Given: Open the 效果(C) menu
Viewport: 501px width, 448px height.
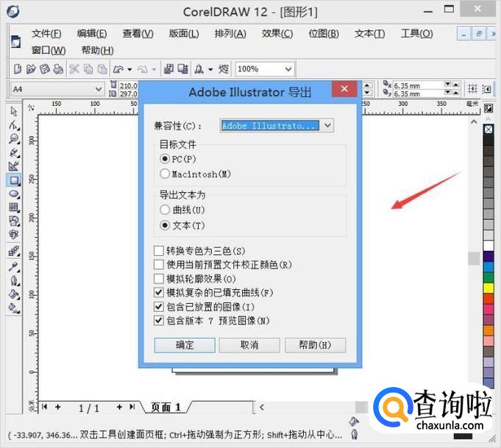Looking at the screenshot, I should pos(277,34).
